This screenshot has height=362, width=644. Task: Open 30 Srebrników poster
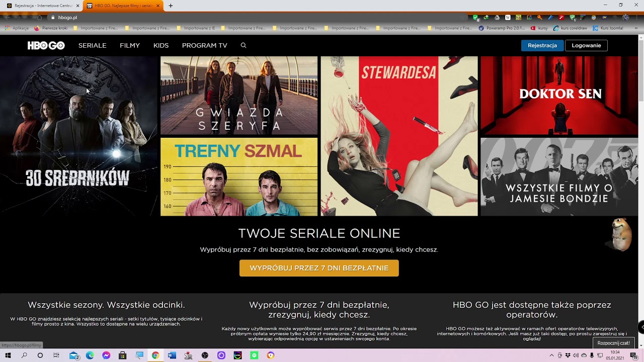coord(79,136)
